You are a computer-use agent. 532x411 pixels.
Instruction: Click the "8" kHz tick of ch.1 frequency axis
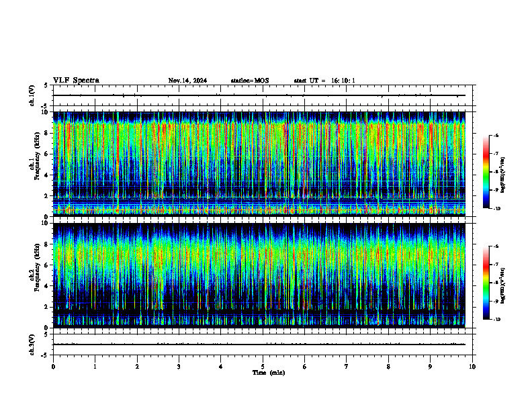coord(47,133)
